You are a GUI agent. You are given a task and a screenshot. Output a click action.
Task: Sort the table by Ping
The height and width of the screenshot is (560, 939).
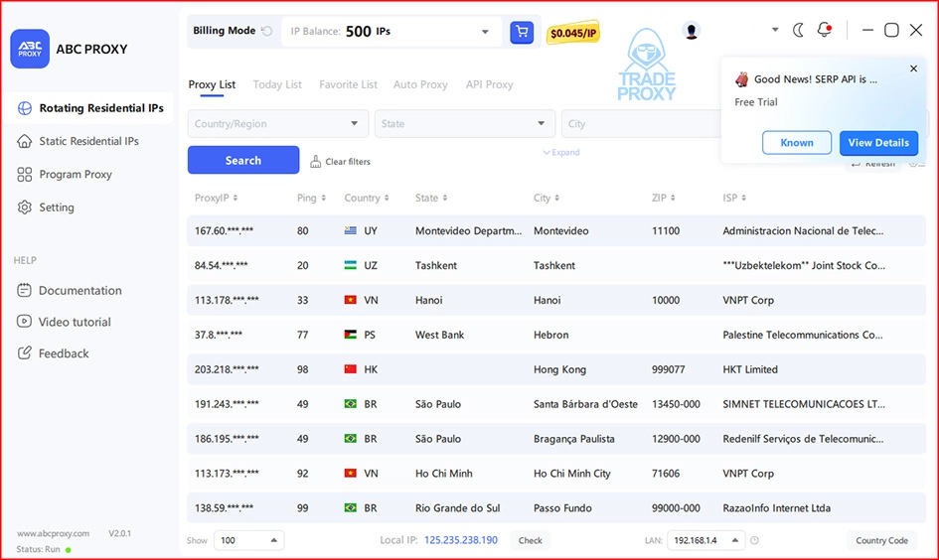pos(311,198)
